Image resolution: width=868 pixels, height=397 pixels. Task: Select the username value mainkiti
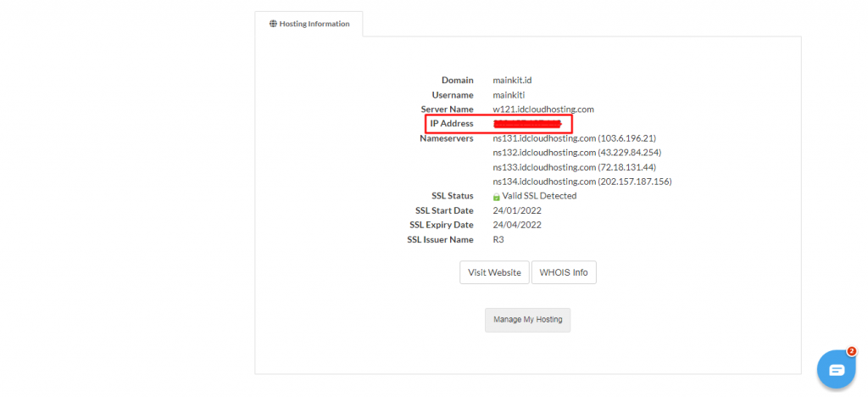pos(509,95)
